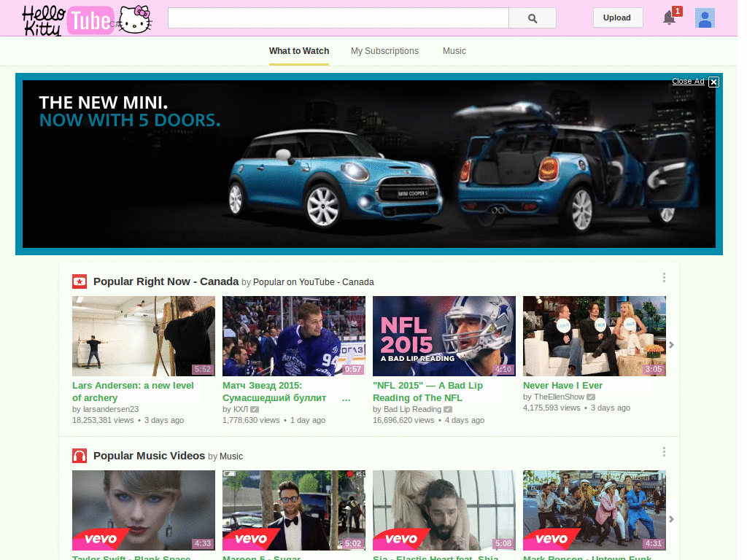Open TheEllenShow channel link
Screen dimensions: 747x560
559,397
